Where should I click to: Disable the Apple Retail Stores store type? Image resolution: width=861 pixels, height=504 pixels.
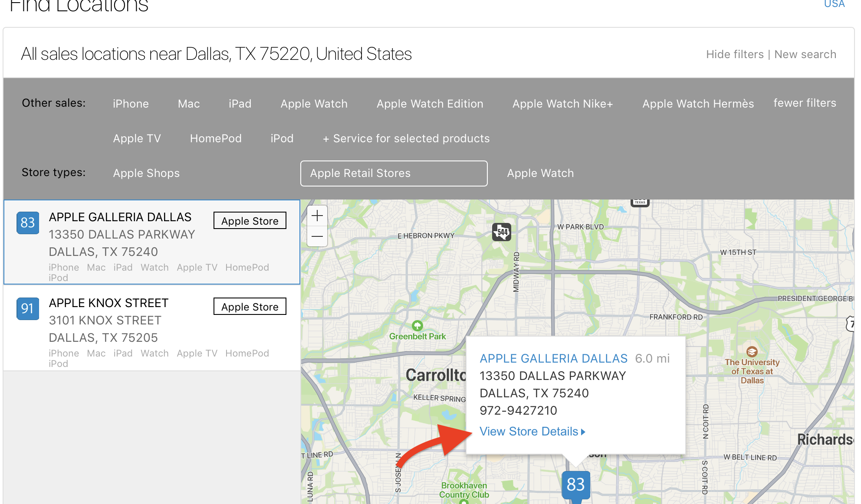coord(394,173)
